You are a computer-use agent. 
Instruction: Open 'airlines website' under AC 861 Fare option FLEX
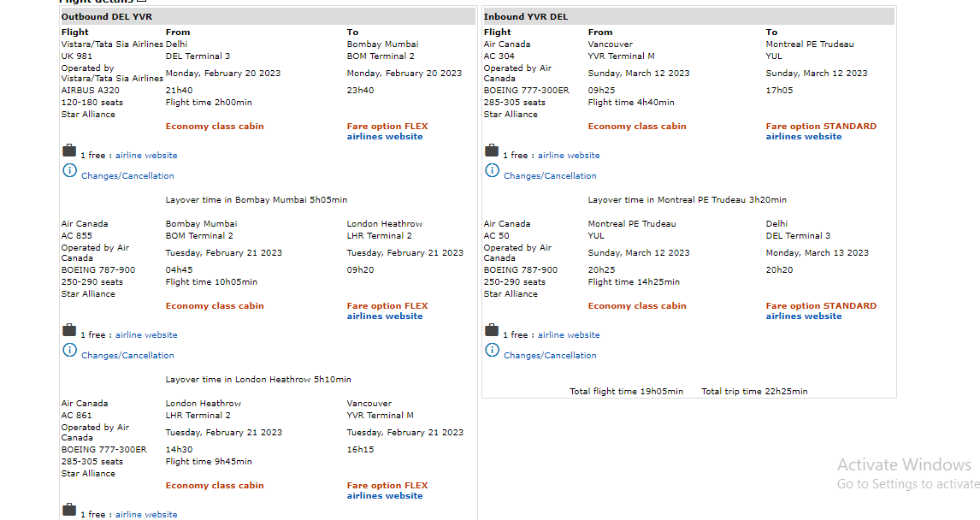pos(384,496)
